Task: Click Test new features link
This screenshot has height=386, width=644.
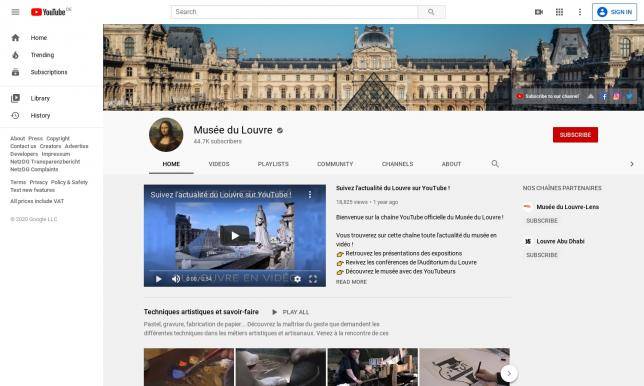Action: pyautogui.click(x=32, y=190)
